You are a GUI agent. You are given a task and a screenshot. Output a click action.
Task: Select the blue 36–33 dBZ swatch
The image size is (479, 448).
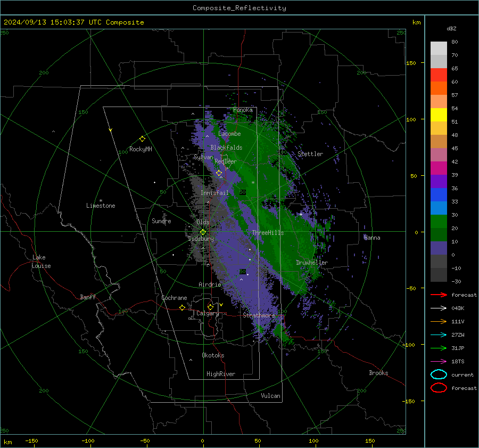click(x=439, y=195)
